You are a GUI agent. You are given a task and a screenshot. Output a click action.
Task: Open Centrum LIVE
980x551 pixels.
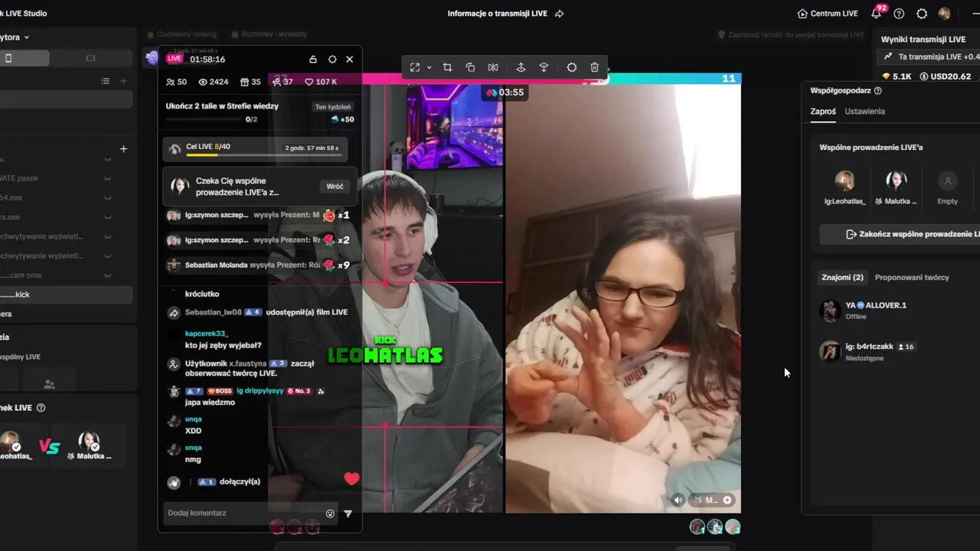[x=828, y=14]
